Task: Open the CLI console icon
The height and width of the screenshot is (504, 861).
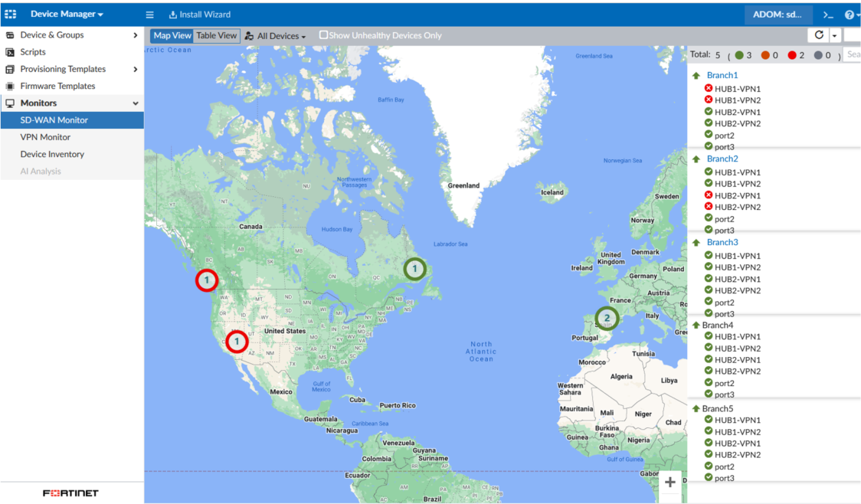Action: tap(828, 15)
